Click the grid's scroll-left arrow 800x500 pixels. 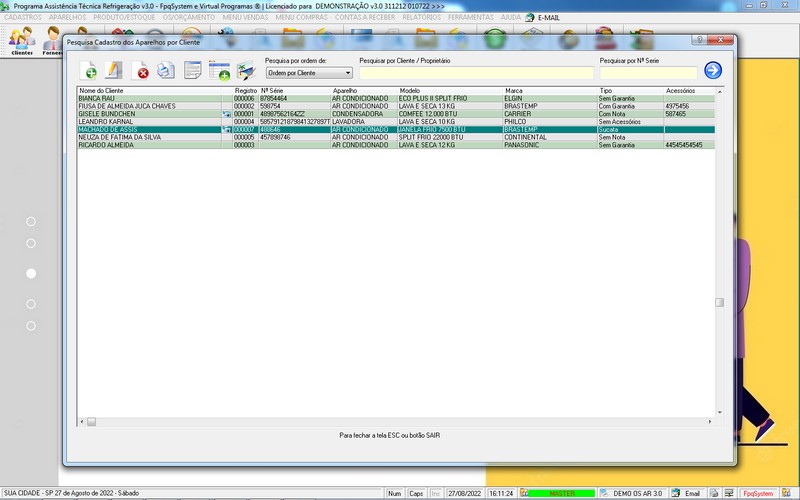(x=82, y=422)
